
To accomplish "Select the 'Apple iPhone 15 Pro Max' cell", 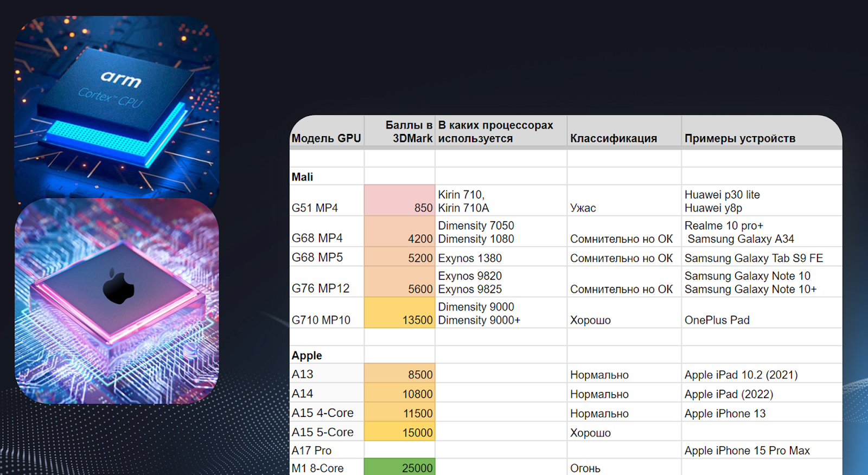I will 762,450.
